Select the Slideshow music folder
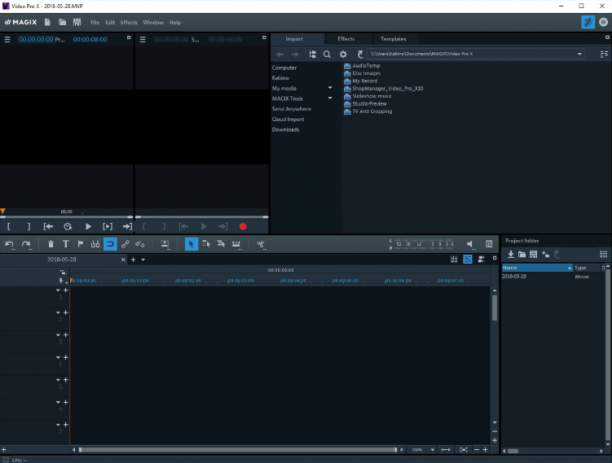 (x=368, y=96)
